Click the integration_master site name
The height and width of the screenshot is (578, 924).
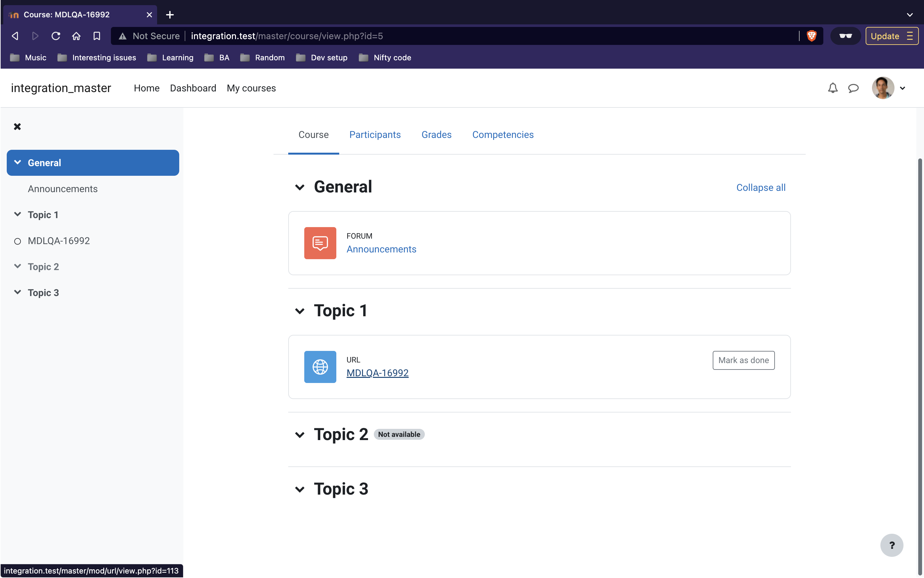coord(61,88)
